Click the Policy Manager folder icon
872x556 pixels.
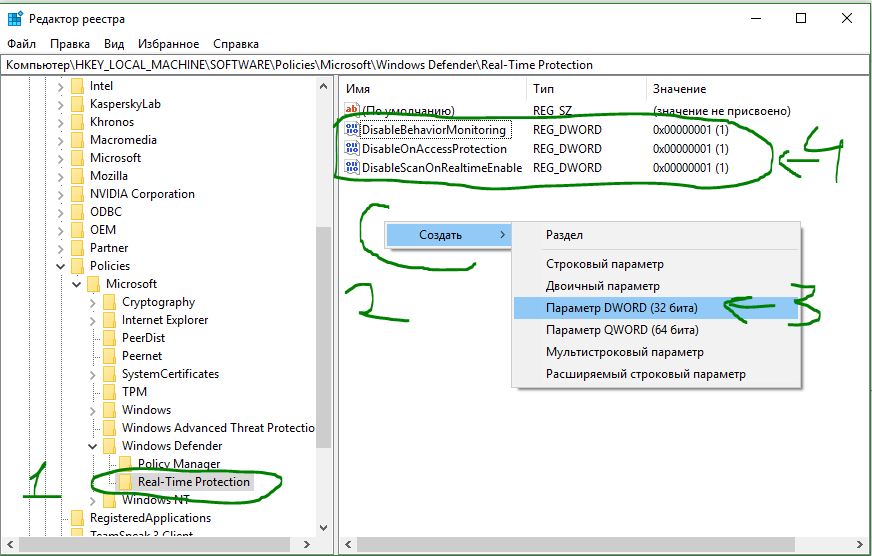pyautogui.click(x=125, y=464)
